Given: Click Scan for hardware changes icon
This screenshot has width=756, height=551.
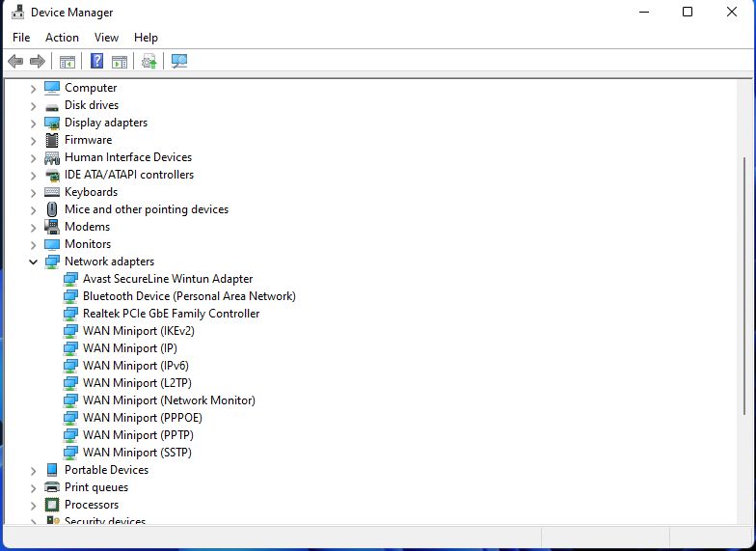Looking at the screenshot, I should tap(179, 62).
